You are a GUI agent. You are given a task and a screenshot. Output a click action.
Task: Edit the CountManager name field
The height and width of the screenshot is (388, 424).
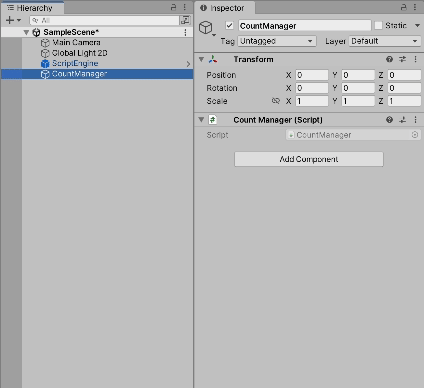click(305, 26)
